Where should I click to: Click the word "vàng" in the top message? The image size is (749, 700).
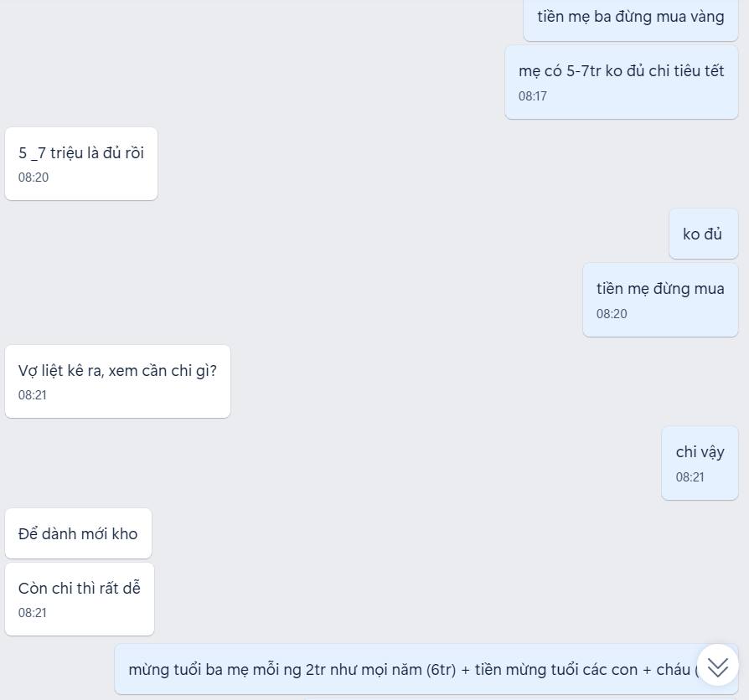coord(707,18)
